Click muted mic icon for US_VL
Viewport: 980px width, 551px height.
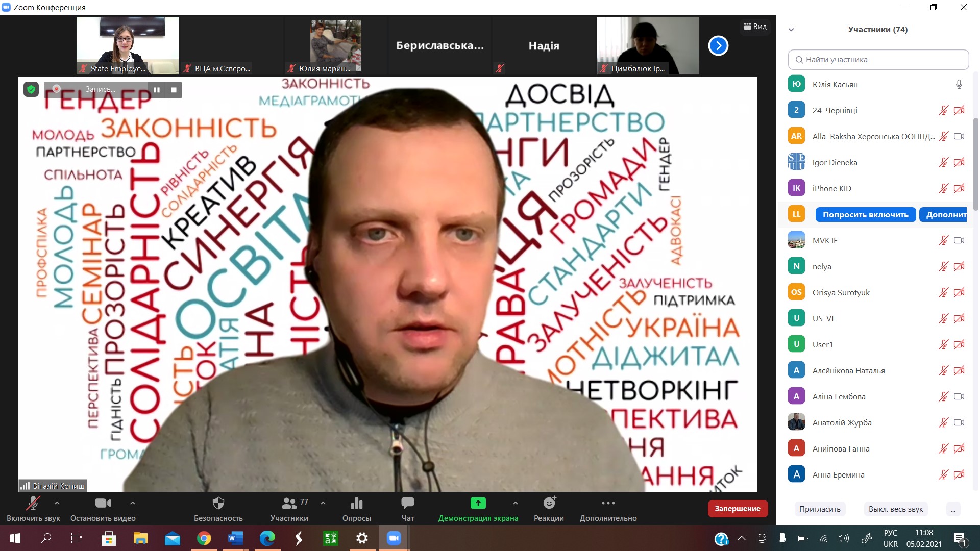[x=943, y=319]
